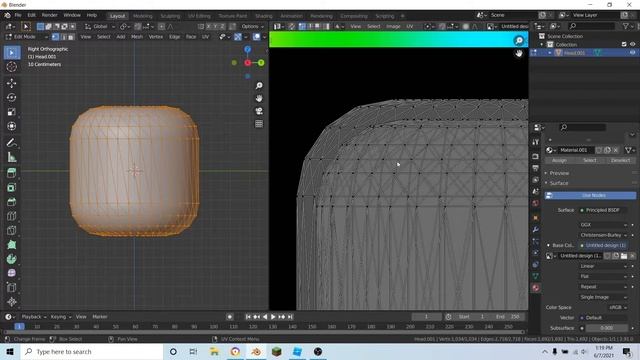Select the Loop Cut tool

click(x=11, y=216)
